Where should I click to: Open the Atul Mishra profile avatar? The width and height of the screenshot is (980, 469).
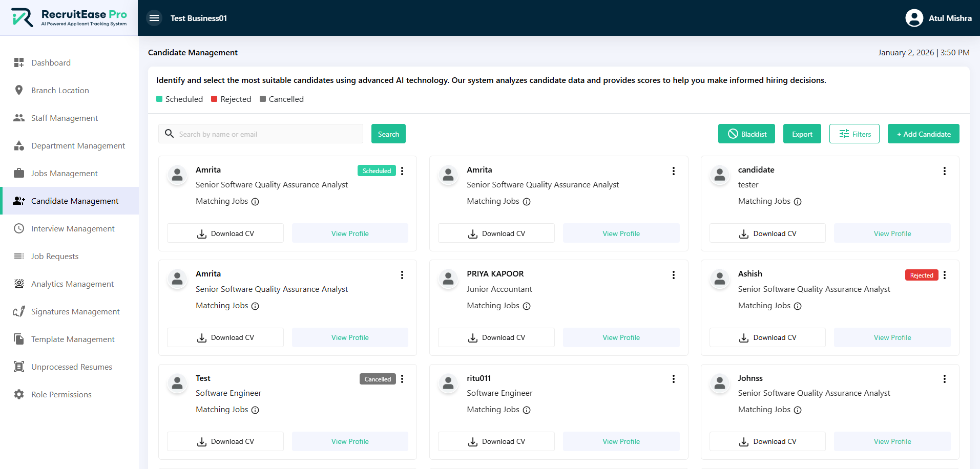click(x=914, y=17)
